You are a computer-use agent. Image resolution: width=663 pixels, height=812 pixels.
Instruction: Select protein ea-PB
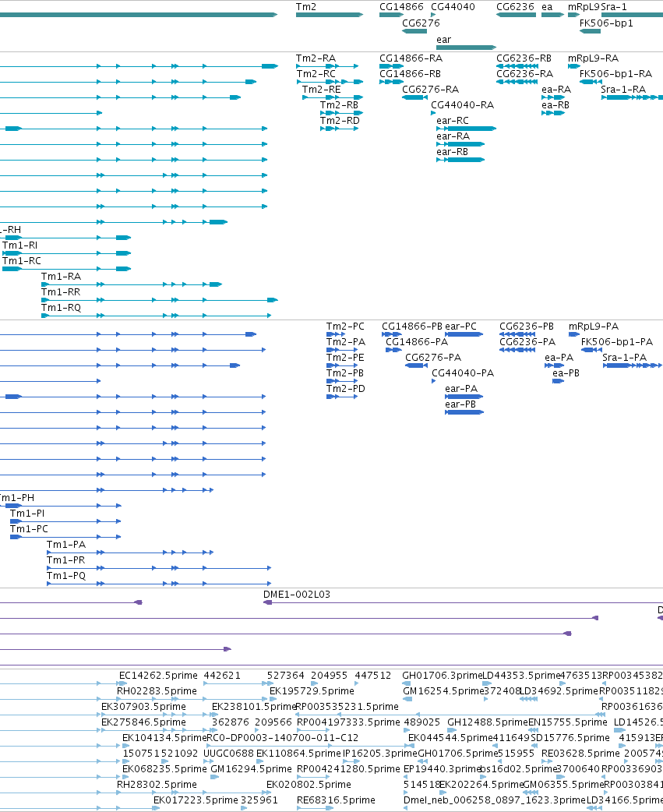[x=566, y=373]
